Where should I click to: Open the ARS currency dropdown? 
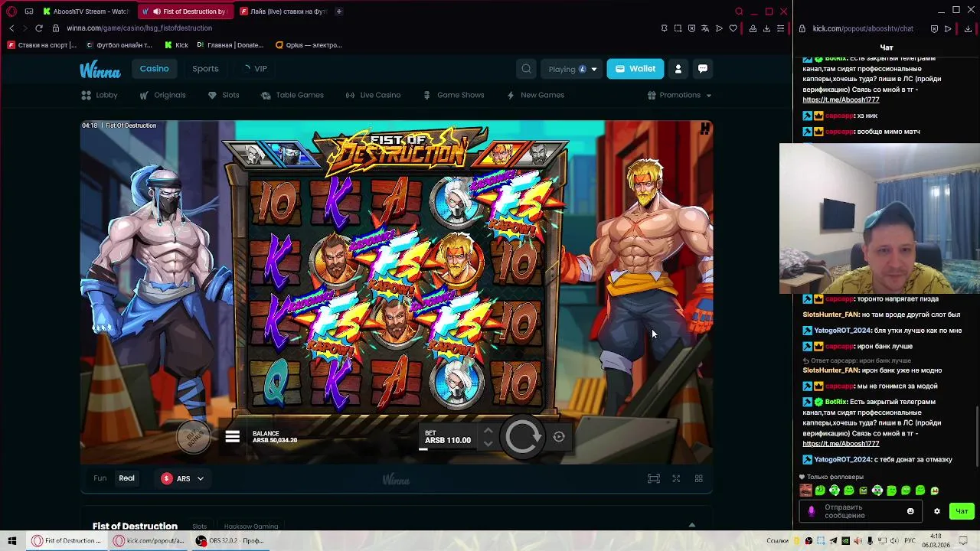[183, 478]
